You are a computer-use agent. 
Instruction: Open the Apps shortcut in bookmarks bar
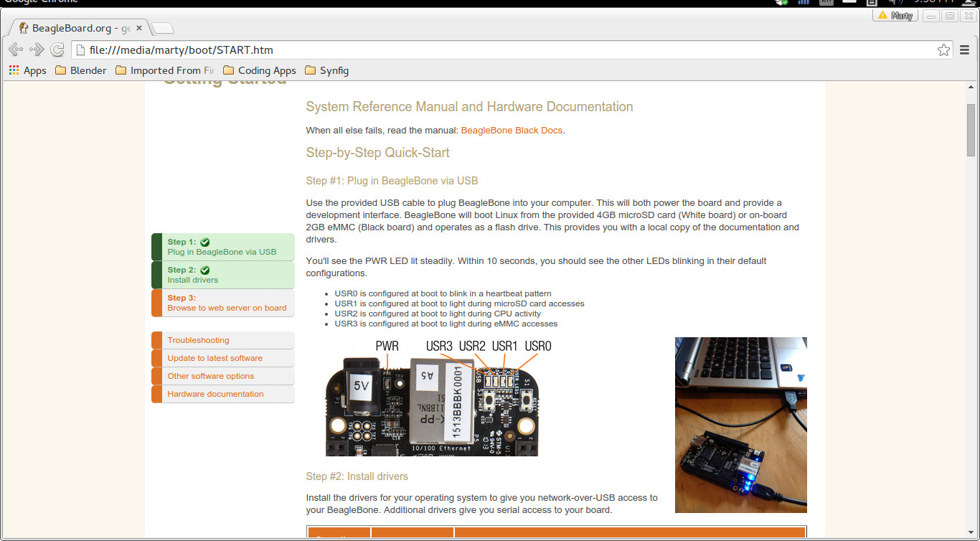[28, 70]
